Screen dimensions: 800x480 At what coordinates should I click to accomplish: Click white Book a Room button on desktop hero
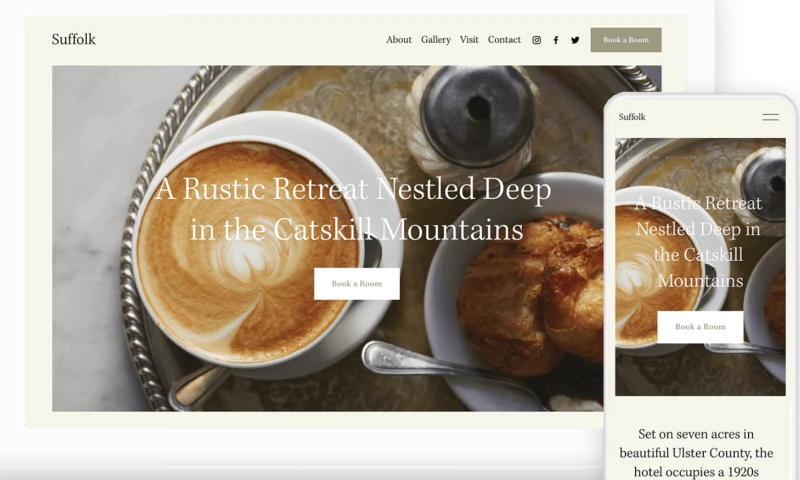coord(357,284)
